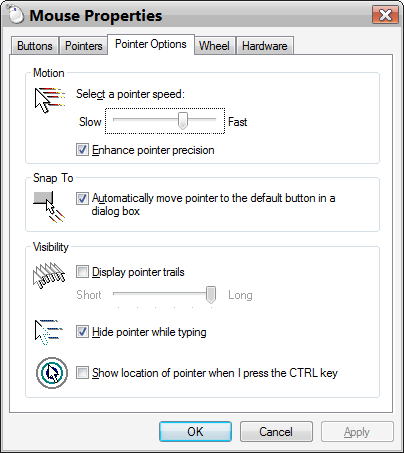Click the CTRL pointer location circle icon
404x453 pixels.
click(52, 373)
